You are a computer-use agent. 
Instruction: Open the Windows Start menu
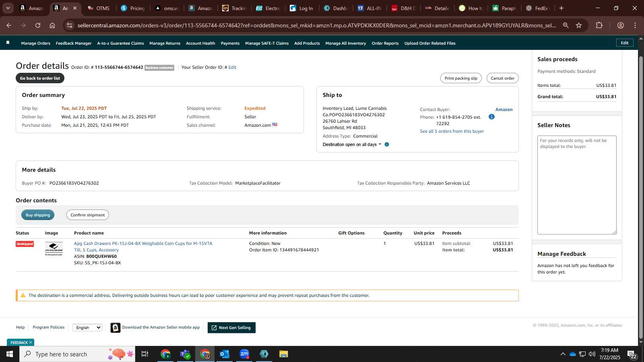pos(10,354)
